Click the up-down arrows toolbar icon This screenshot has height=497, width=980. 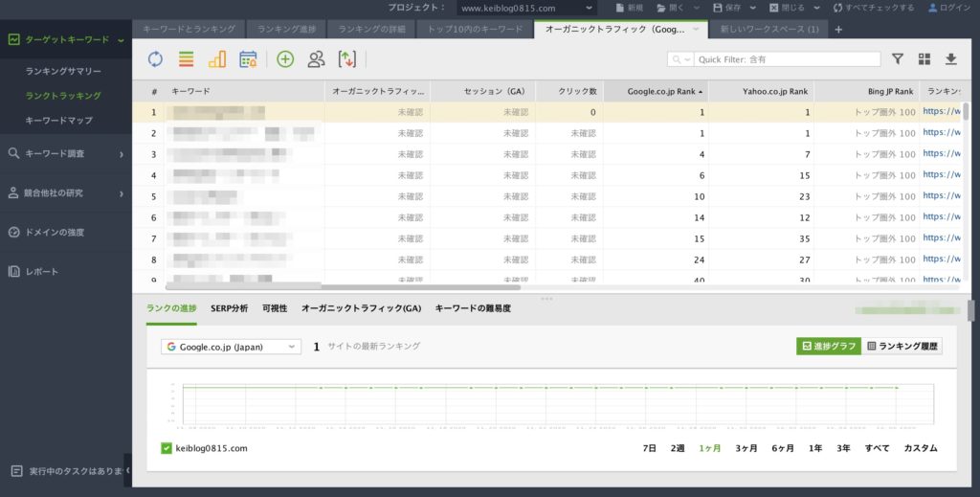[x=346, y=59]
